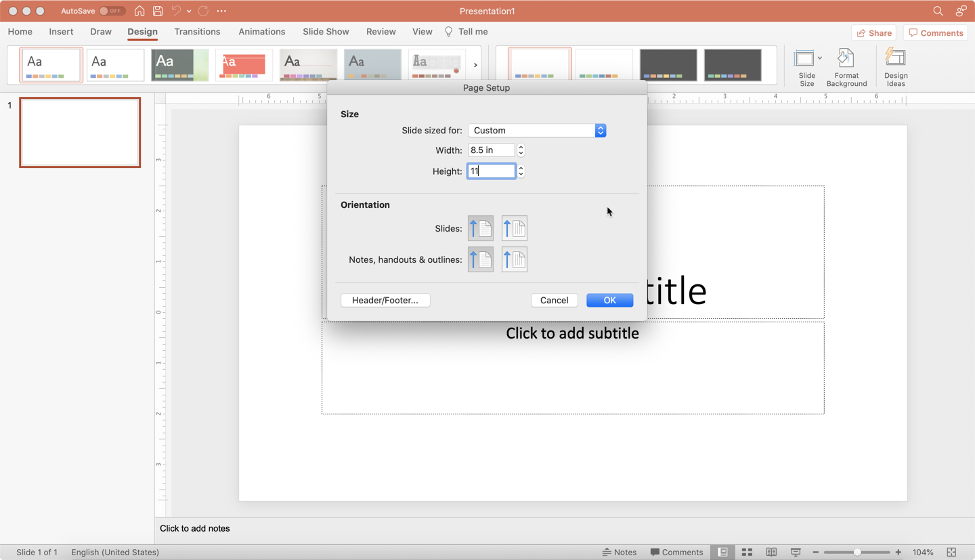This screenshot has width=975, height=560.
Task: Click the zoom in plus icon
Action: 898,553
